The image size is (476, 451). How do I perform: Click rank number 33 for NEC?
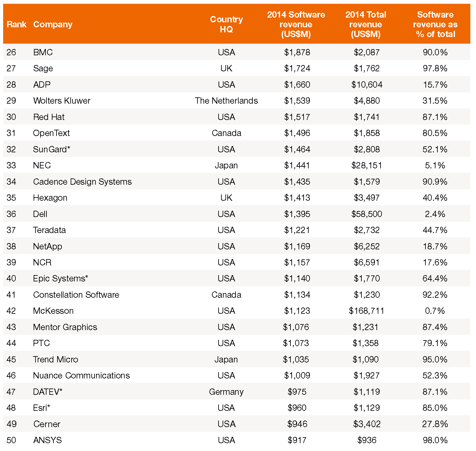[x=11, y=165]
